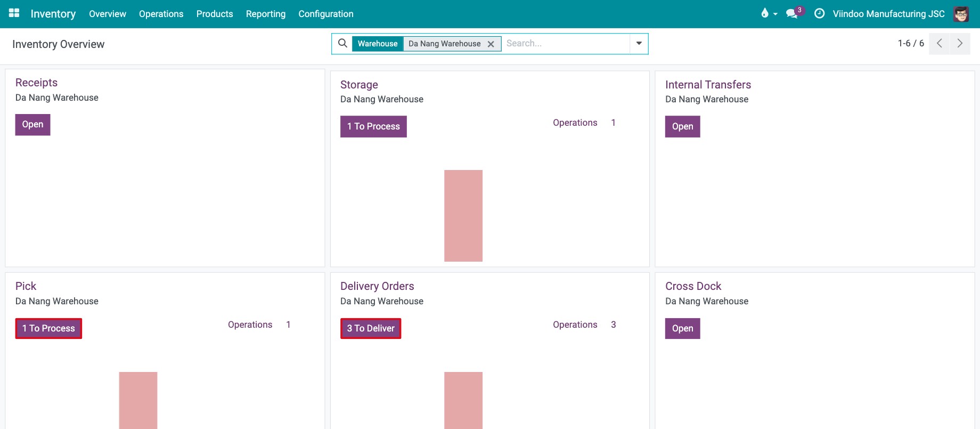Open the Receipts card title
This screenshot has width=980, height=429.
click(36, 83)
